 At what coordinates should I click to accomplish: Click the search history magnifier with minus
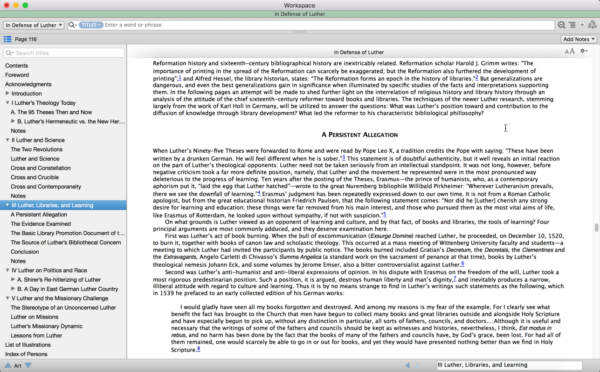tap(561, 25)
